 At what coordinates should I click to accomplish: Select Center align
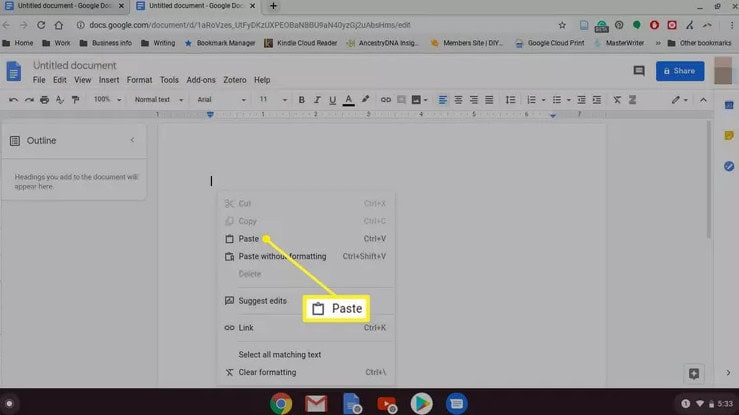coord(458,100)
